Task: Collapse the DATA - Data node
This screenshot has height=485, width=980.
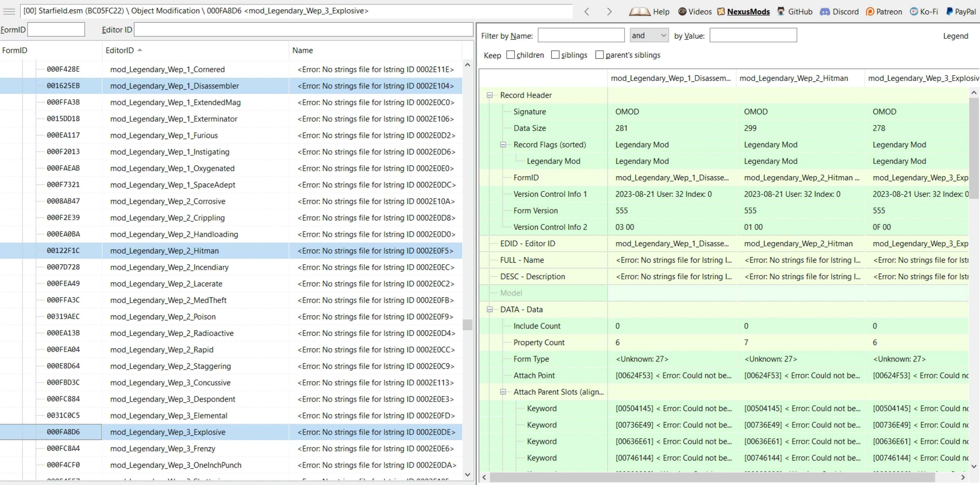Action: [x=490, y=310]
